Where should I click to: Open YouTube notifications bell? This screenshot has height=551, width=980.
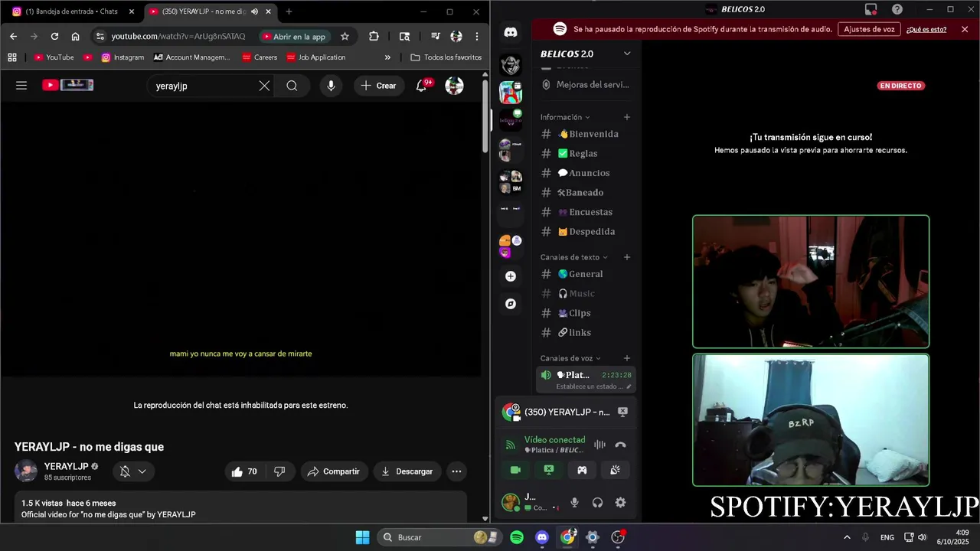(x=422, y=86)
